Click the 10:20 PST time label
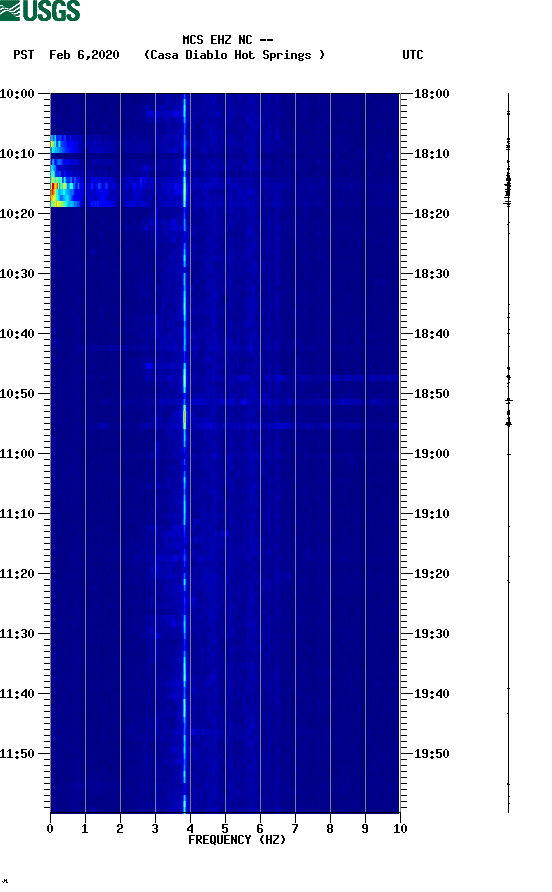 click(x=17, y=213)
